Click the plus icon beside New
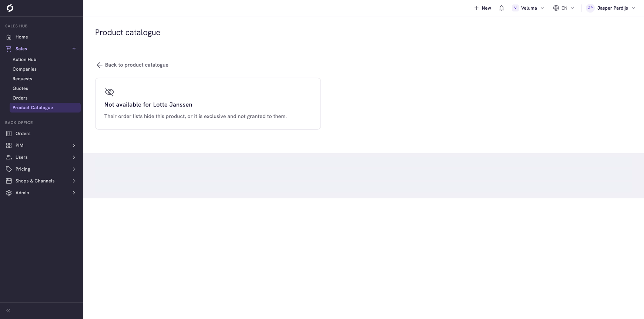 pyautogui.click(x=476, y=8)
